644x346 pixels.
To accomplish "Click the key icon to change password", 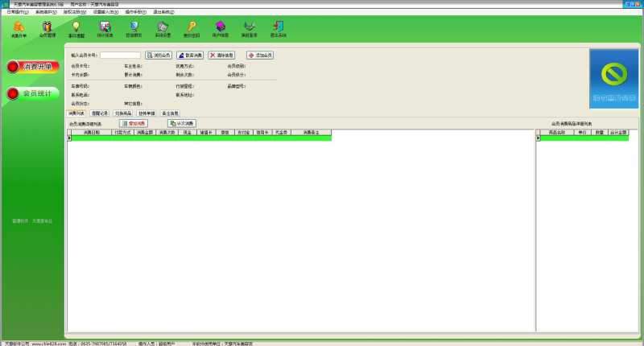I will 192,29.
